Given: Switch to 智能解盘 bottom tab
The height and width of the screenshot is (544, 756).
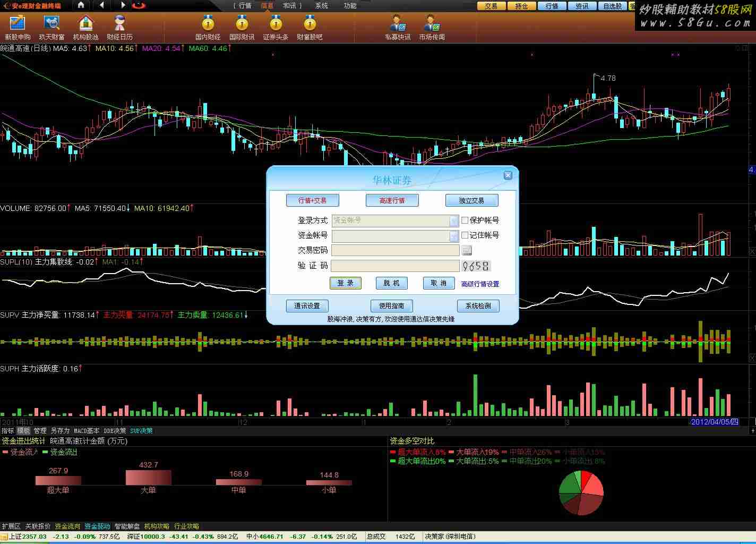Looking at the screenshot, I should coord(127,526).
